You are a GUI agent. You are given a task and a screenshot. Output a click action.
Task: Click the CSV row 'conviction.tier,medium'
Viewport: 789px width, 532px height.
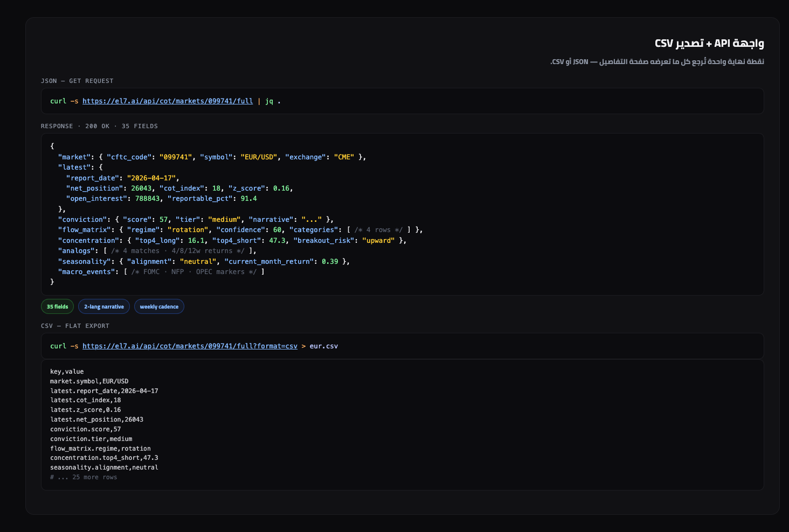(91, 439)
